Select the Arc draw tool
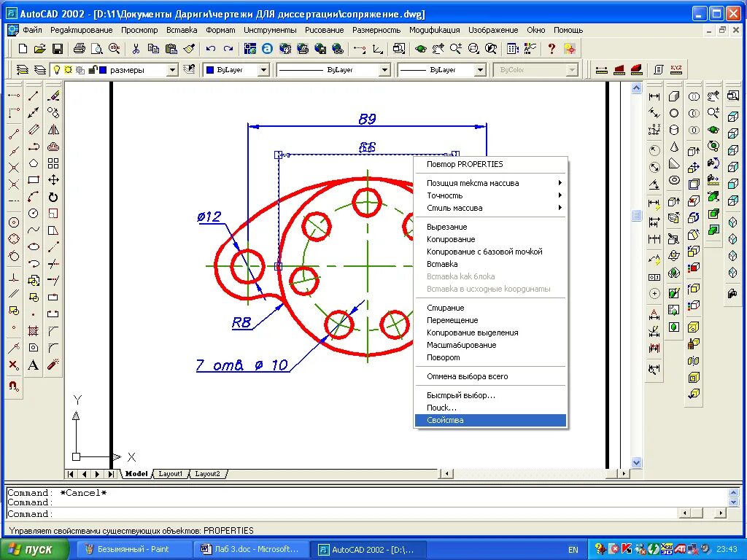 tap(33, 197)
